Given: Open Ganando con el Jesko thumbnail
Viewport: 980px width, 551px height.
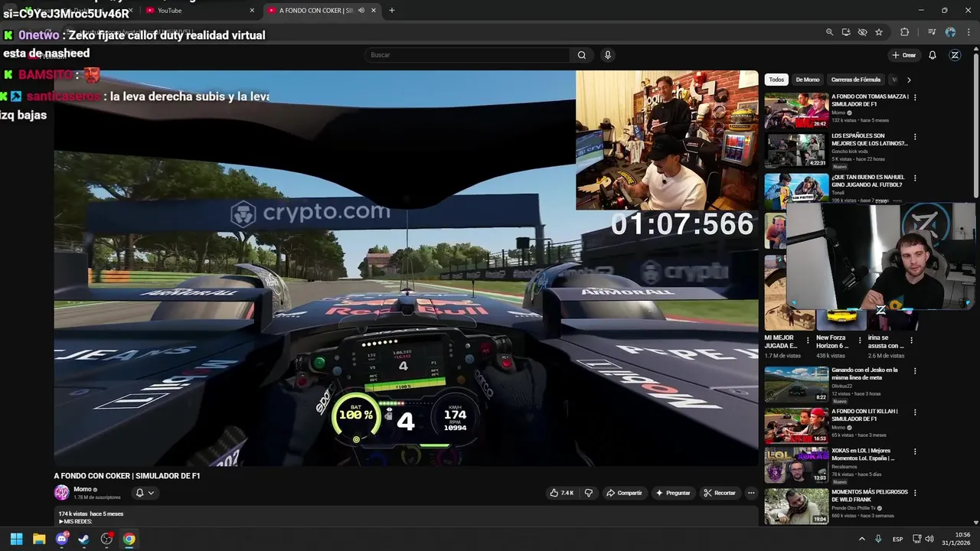Looking at the screenshot, I should pyautogui.click(x=796, y=384).
